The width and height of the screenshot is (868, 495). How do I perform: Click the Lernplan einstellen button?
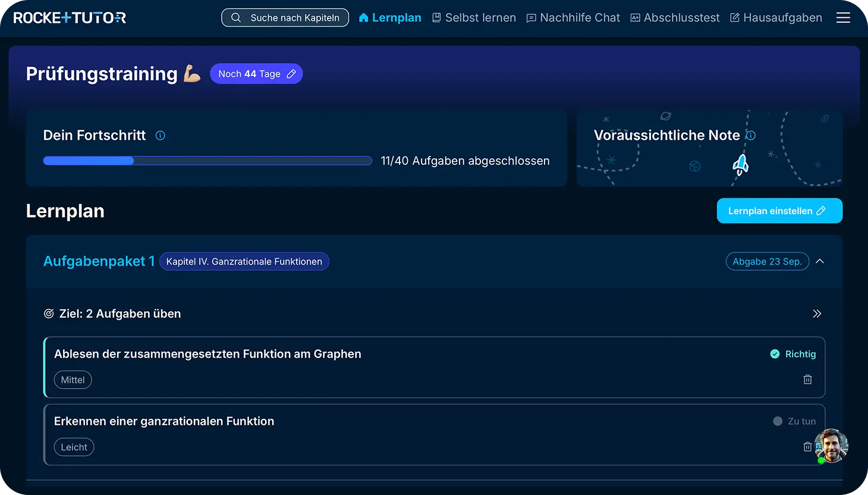coord(779,211)
